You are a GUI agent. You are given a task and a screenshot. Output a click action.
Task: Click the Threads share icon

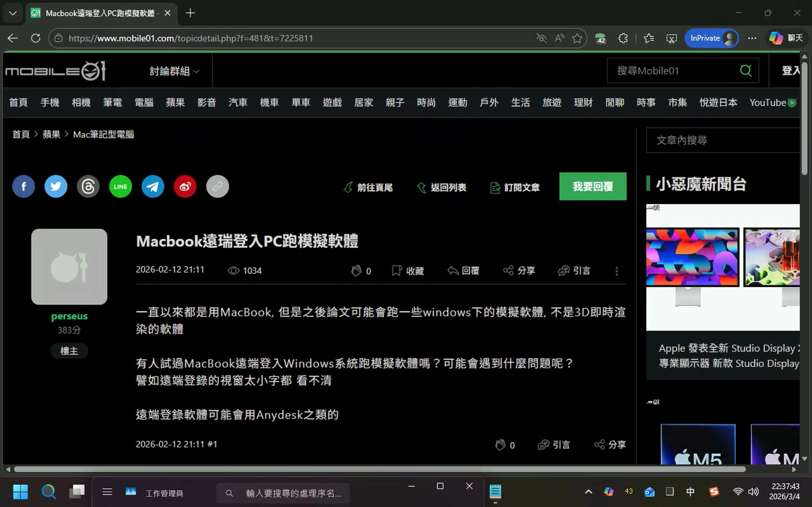(88, 186)
